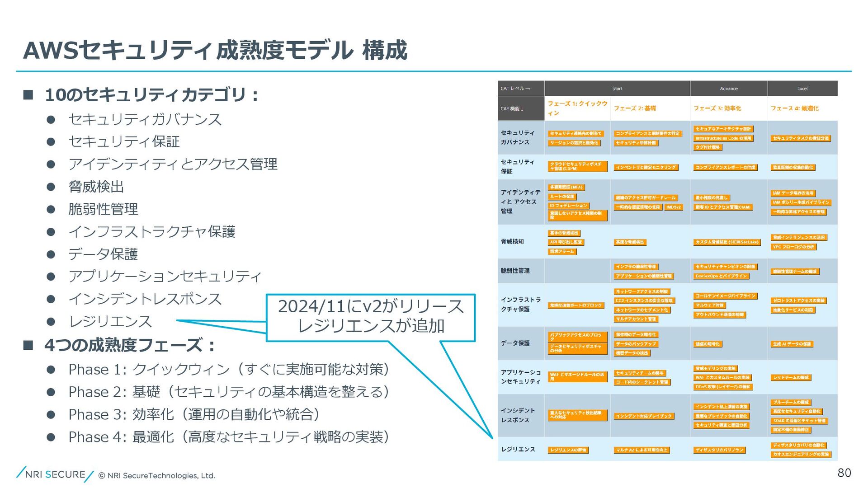This screenshot has width=868, height=488.
Task: Click the orange tag 'レッドチームの編成'
Action: pyautogui.click(x=791, y=378)
